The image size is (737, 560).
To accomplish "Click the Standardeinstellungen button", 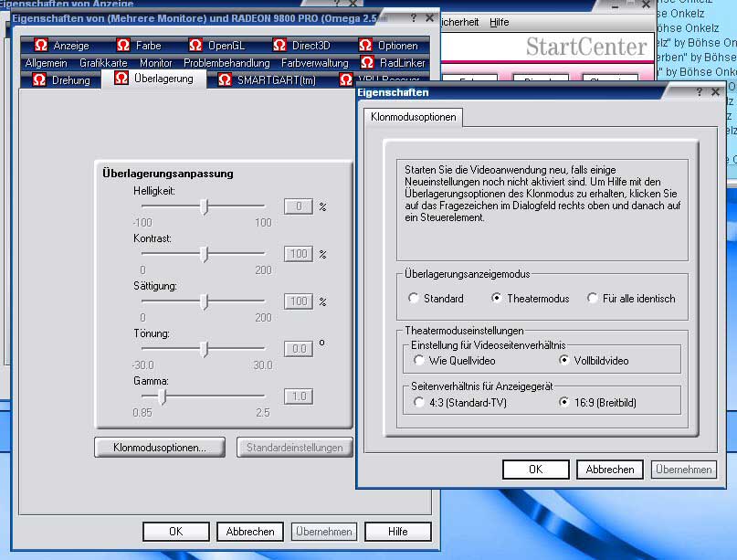I will 295,447.
